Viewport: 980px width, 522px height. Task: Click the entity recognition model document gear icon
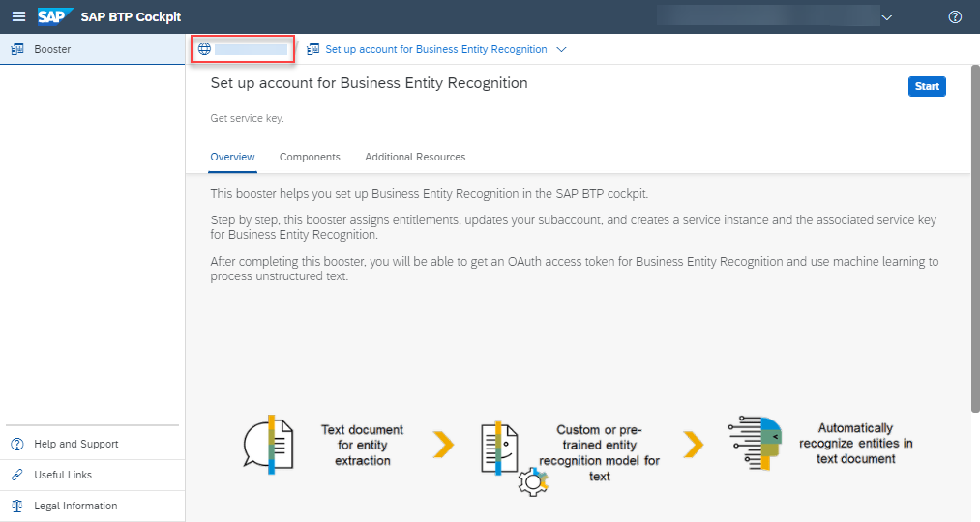[x=514, y=459]
